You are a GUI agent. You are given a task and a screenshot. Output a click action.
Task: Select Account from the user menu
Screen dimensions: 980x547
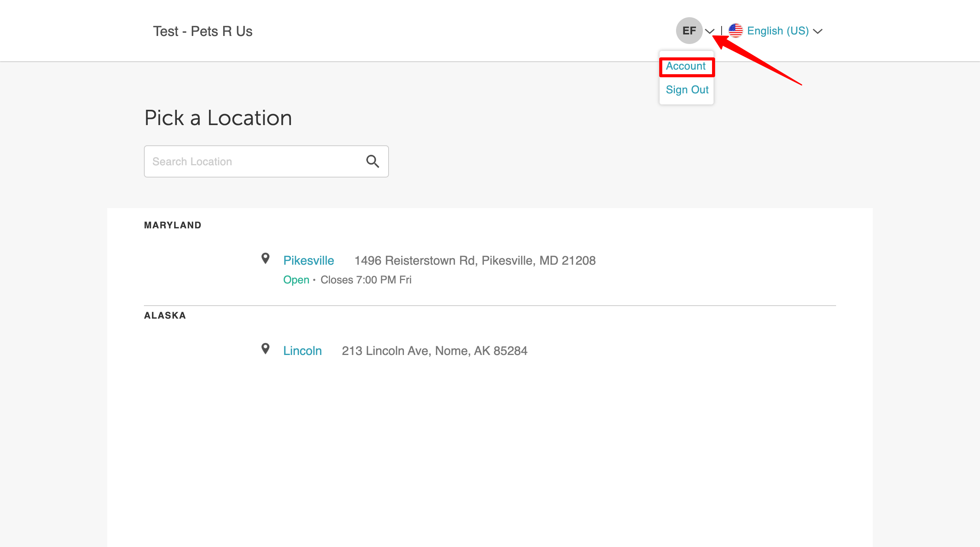point(686,66)
